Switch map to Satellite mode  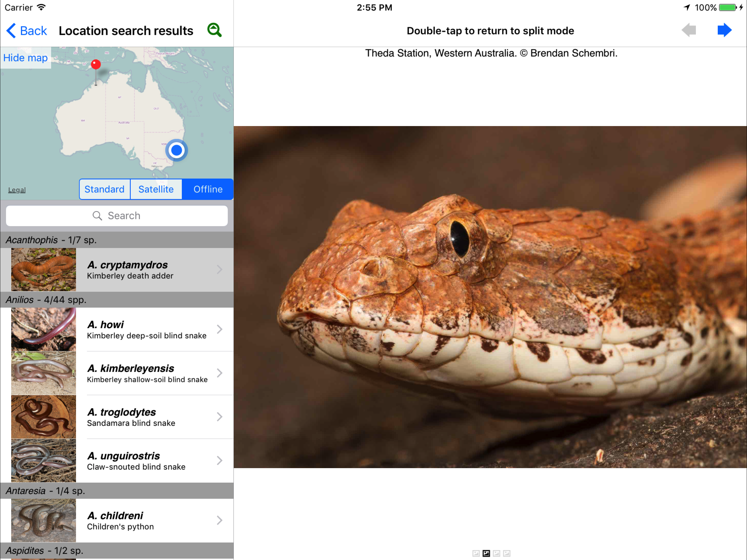(156, 189)
